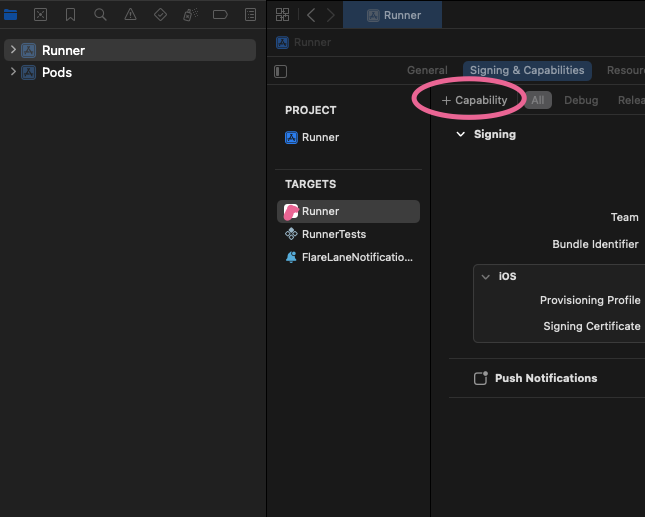Image resolution: width=645 pixels, height=517 pixels.
Task: Collapse the Signing section
Action: 461,134
